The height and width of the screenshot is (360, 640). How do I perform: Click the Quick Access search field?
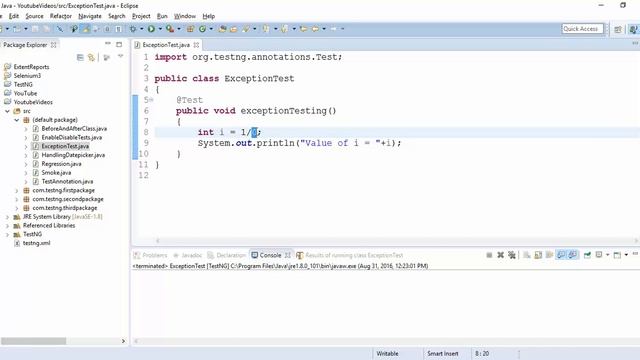[582, 29]
